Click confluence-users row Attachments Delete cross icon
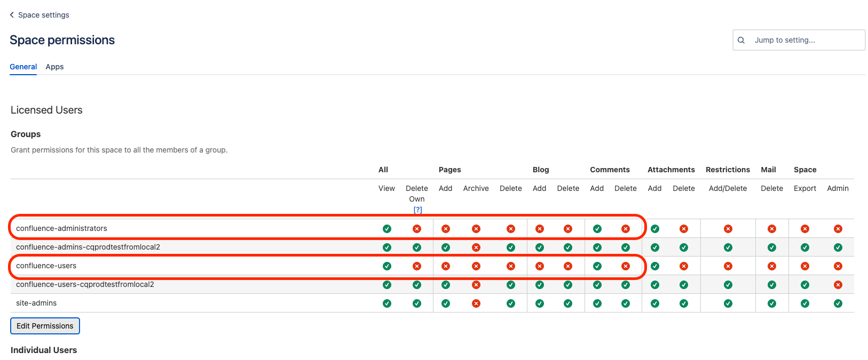This screenshot has height=360, width=868. (684, 266)
